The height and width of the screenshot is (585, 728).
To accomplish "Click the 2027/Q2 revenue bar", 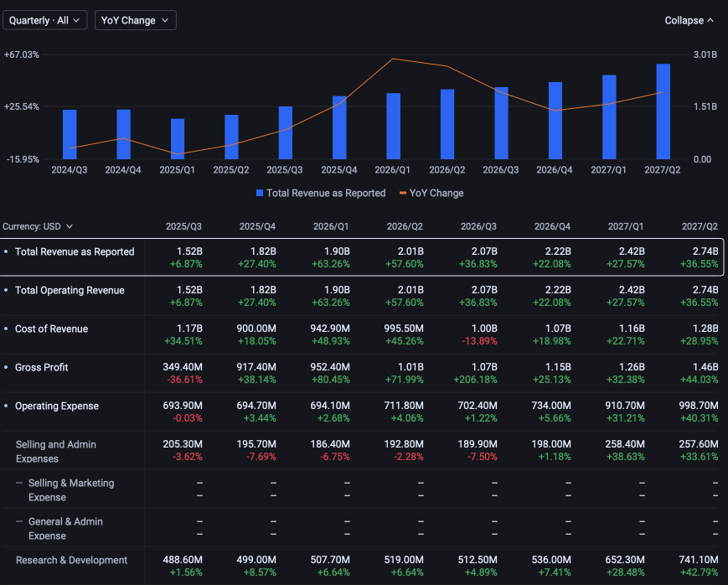I will [663, 111].
